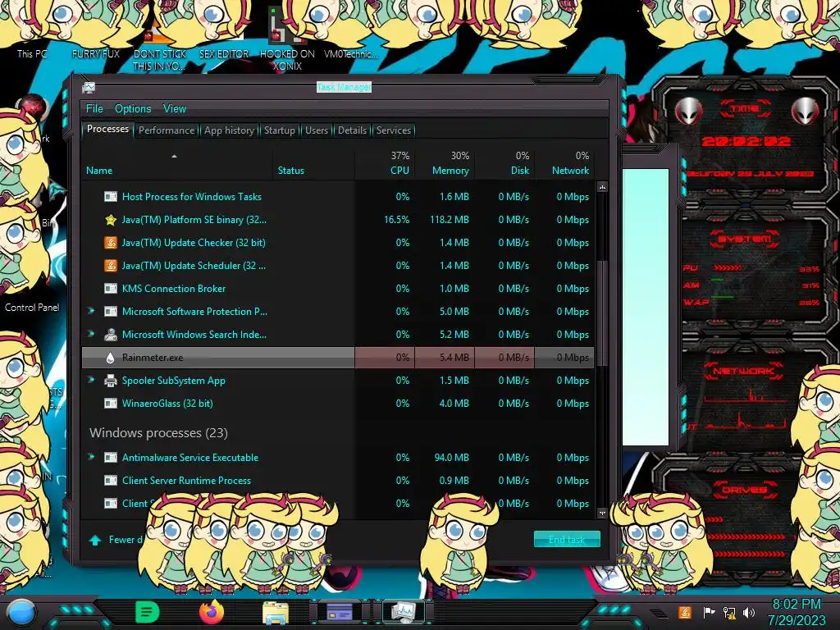Image resolution: width=840 pixels, height=630 pixels.
Task: Switch to the Users tab
Action: 317,130
